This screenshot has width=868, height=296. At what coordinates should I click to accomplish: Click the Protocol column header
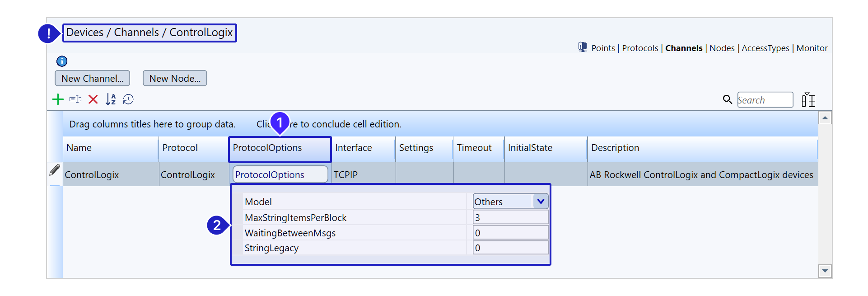click(x=180, y=148)
